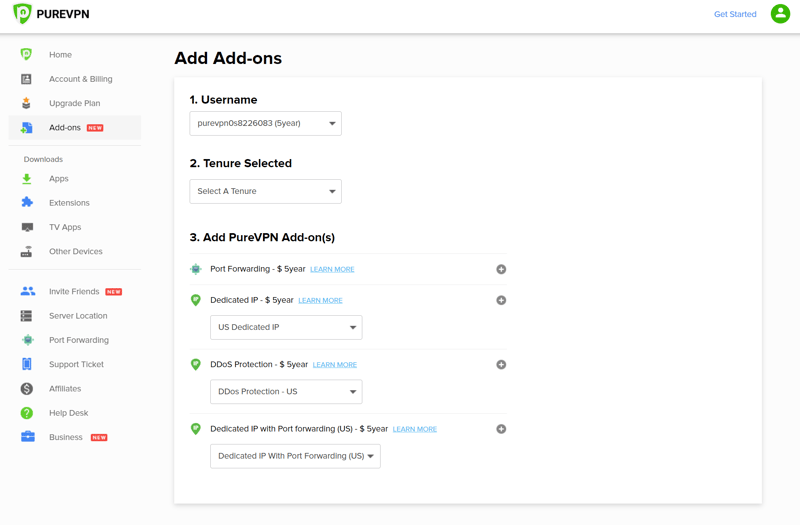The image size is (800, 525).
Task: Open TV Apps menu item
Action: tap(65, 227)
